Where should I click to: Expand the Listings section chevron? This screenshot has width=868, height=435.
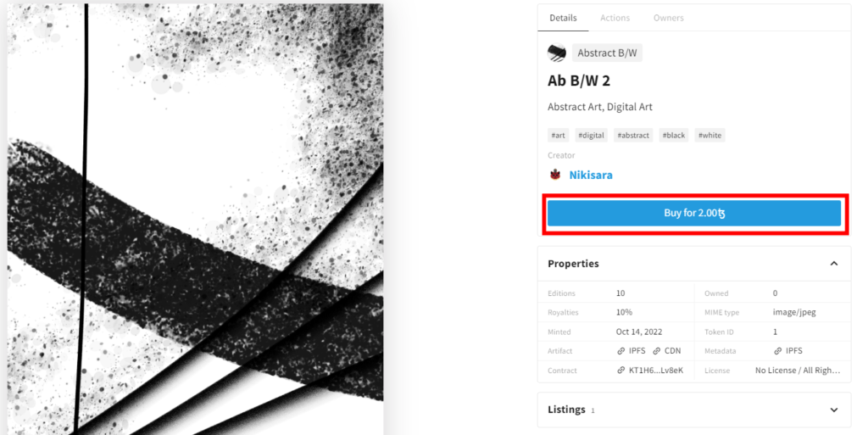pyautogui.click(x=834, y=410)
